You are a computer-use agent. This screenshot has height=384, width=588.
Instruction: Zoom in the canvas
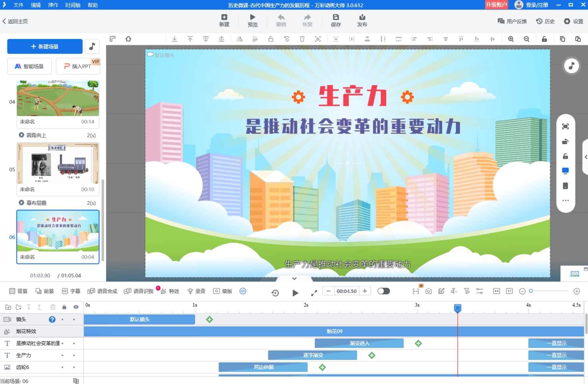point(511,39)
